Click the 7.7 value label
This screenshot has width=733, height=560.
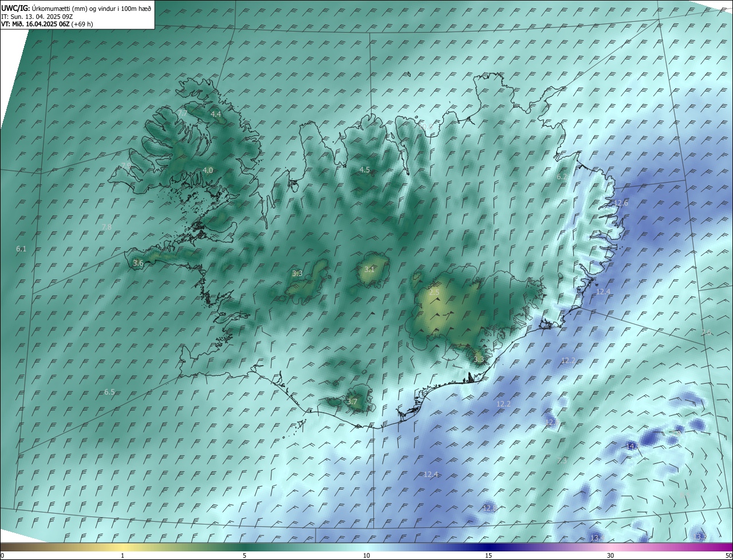tap(182, 112)
